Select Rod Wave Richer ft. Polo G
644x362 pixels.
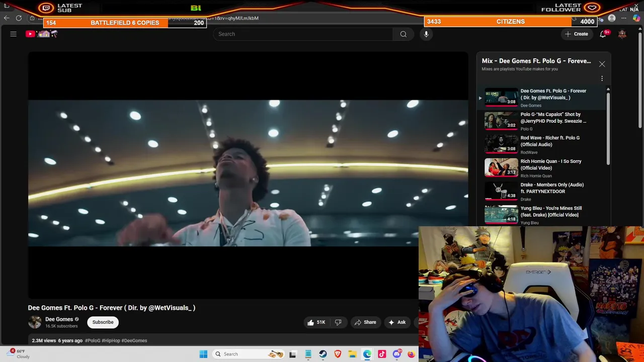[545, 144]
